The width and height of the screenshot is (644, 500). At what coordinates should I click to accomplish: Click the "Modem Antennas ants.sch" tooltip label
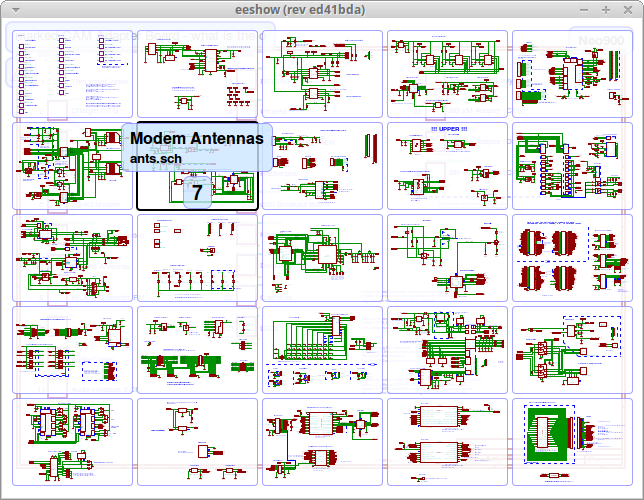pos(197,147)
